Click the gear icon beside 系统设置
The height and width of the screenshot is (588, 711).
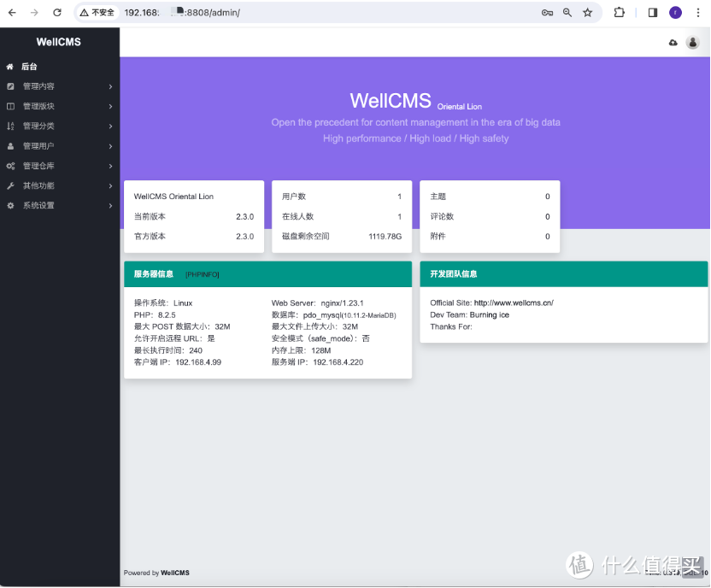pos(10,205)
